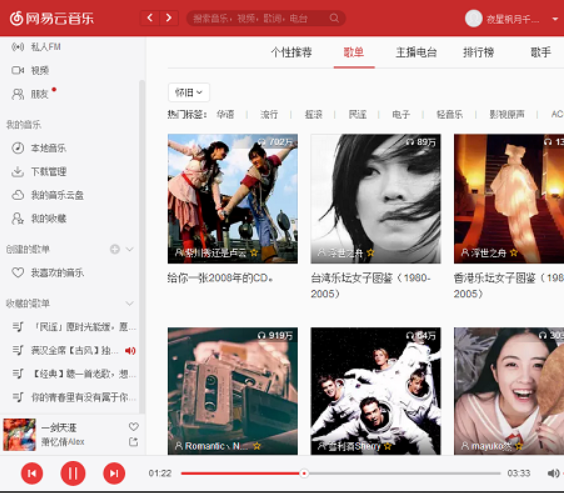
Task: Open the cassette tape playlist cover
Action: point(233,391)
